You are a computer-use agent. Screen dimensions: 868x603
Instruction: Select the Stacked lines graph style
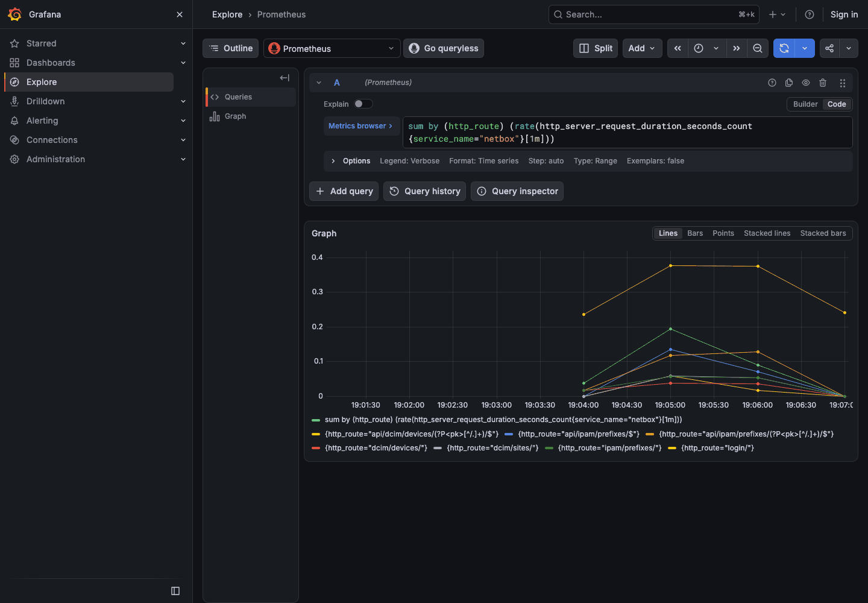pyautogui.click(x=767, y=233)
